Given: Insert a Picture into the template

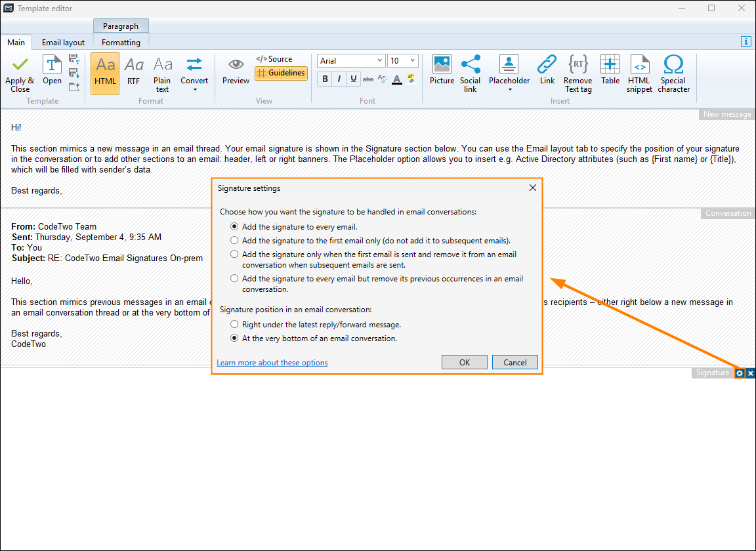Looking at the screenshot, I should click(x=442, y=72).
